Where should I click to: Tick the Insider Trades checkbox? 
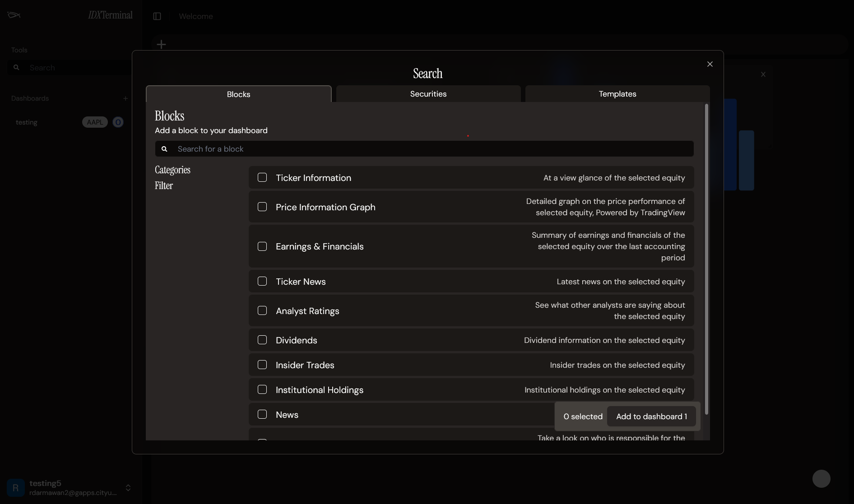pos(262,365)
